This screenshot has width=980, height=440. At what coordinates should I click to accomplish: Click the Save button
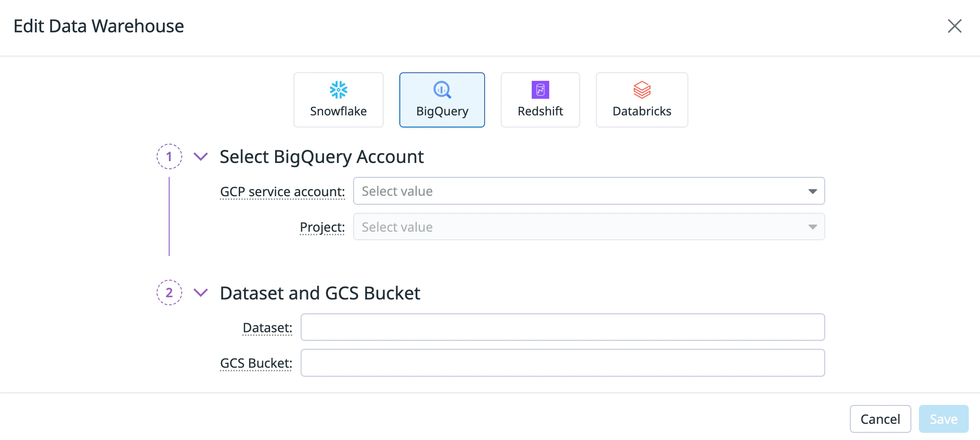[943, 419]
